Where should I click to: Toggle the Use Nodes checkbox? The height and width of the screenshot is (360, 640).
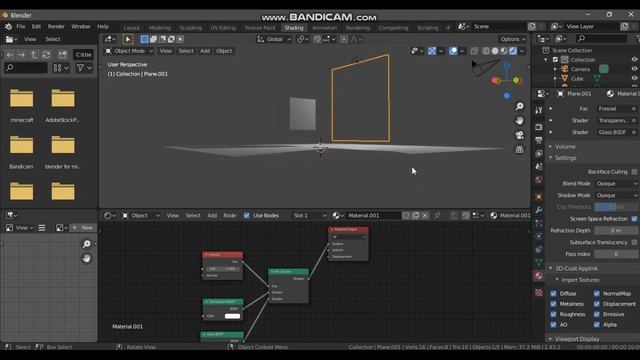[x=247, y=216]
